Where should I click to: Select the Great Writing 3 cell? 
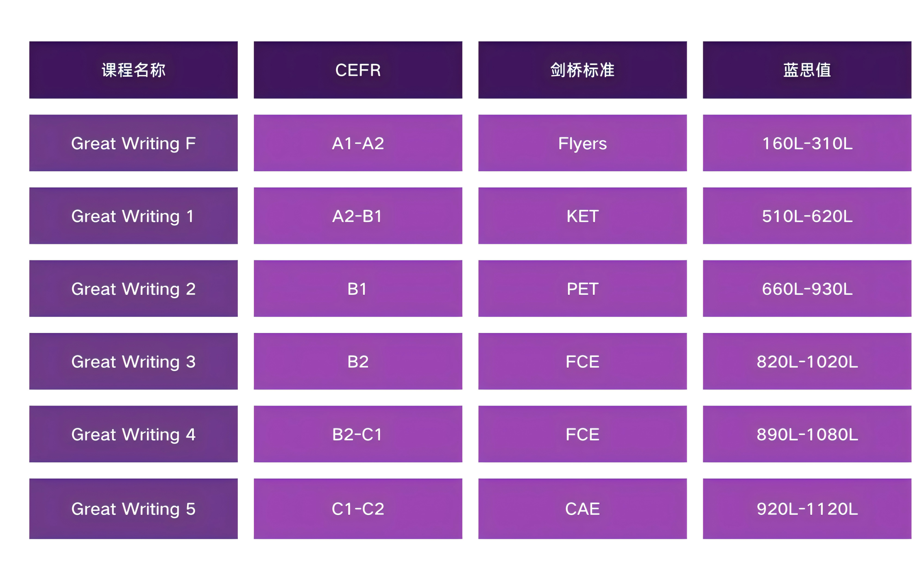coord(133,361)
